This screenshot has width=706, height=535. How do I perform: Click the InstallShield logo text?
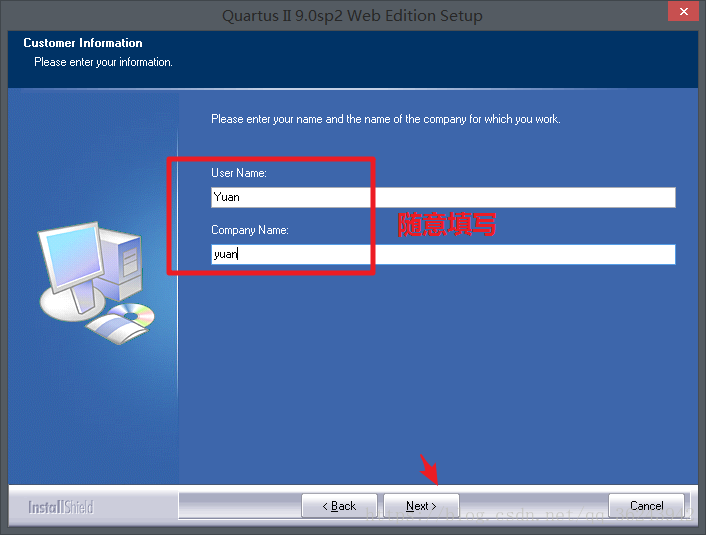coord(61,508)
